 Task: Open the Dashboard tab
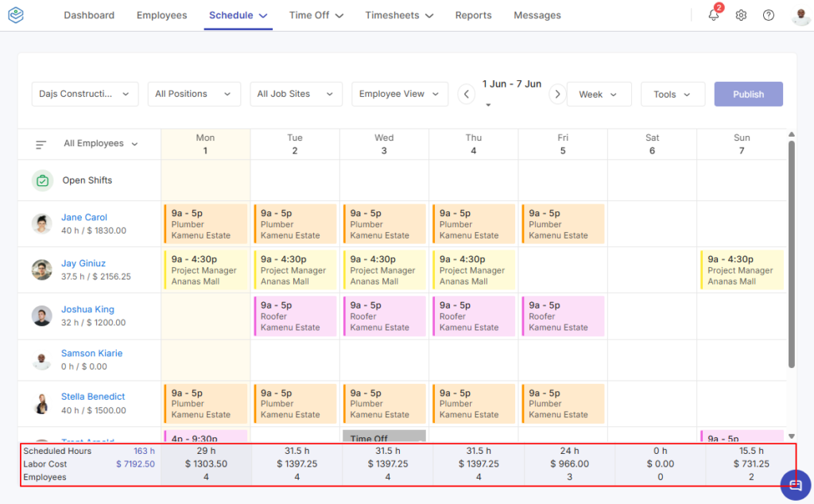[89, 15]
